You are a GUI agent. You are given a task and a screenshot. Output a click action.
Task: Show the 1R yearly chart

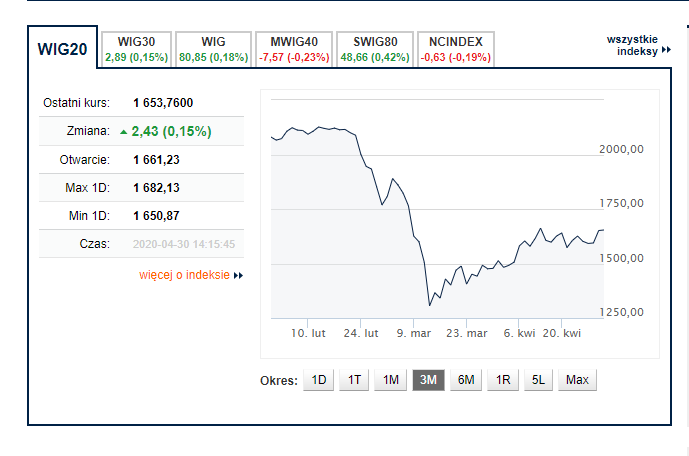click(x=503, y=380)
